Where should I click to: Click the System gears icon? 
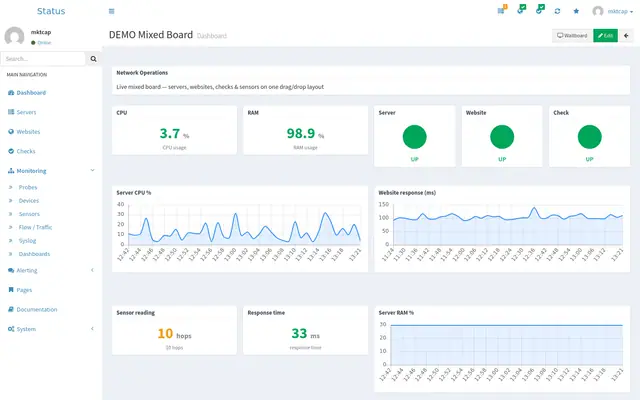[11, 329]
